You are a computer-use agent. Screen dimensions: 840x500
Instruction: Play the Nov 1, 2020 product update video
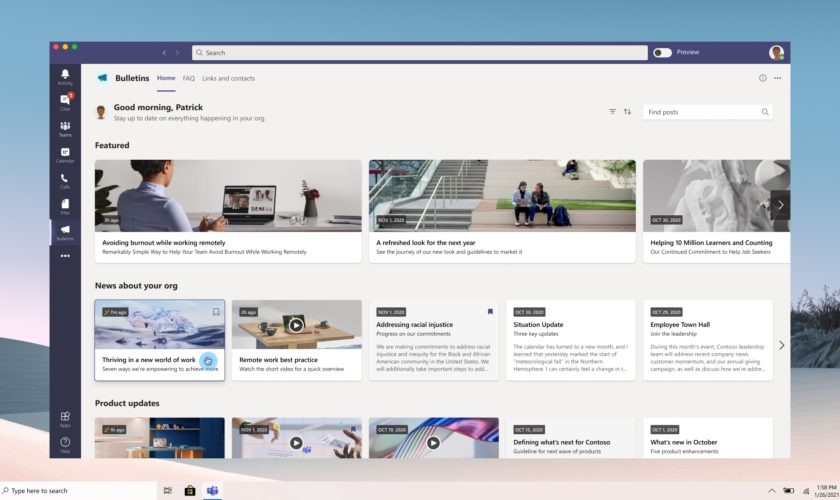pos(296,443)
